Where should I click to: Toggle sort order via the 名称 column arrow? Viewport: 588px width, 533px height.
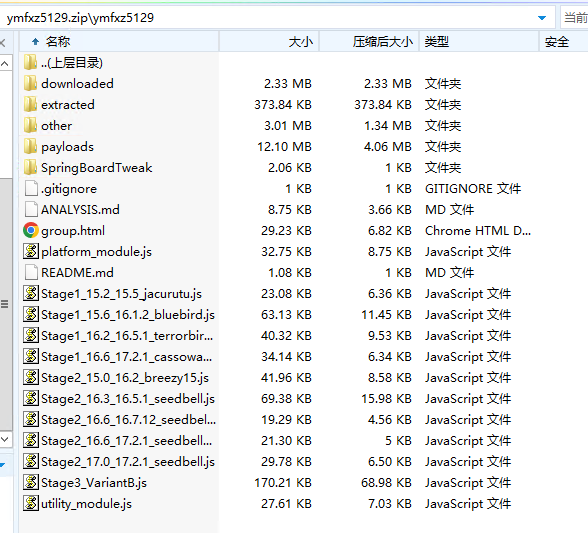click(x=35, y=42)
